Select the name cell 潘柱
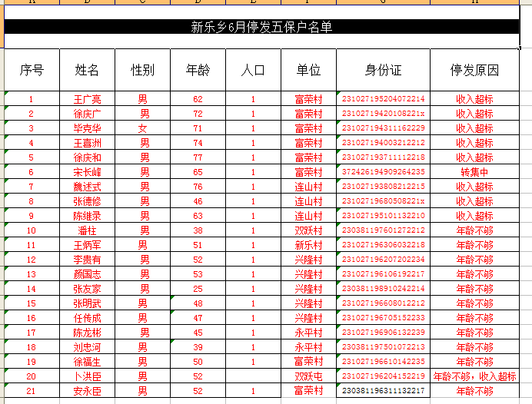Viewport: 532px width, 404px height. (x=87, y=230)
